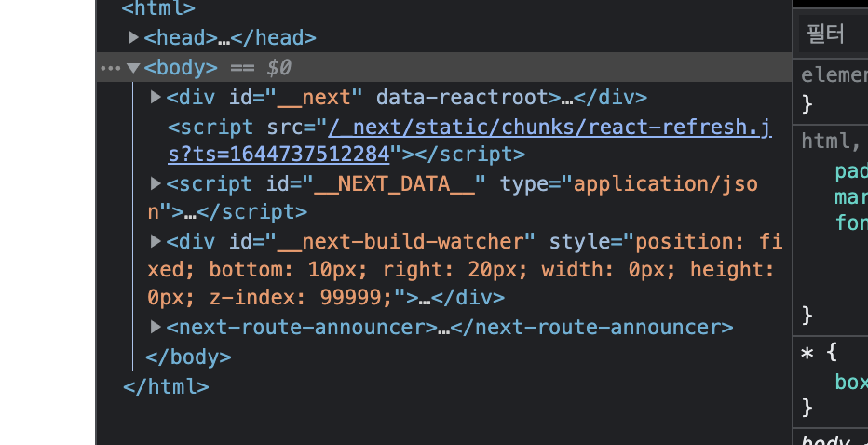Click the closing </script> tag after the src link
Screen dimensions: 868x445
pyautogui.click(x=469, y=155)
